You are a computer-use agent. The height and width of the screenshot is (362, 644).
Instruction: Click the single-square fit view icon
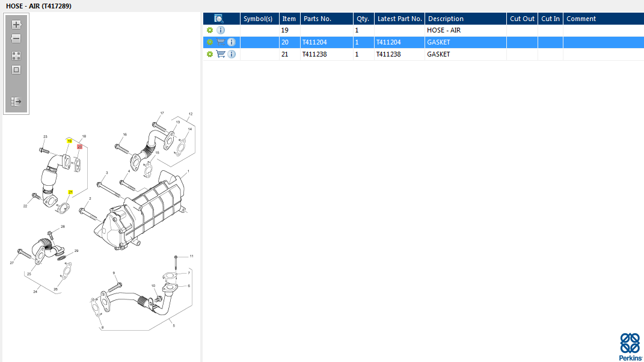tap(16, 70)
